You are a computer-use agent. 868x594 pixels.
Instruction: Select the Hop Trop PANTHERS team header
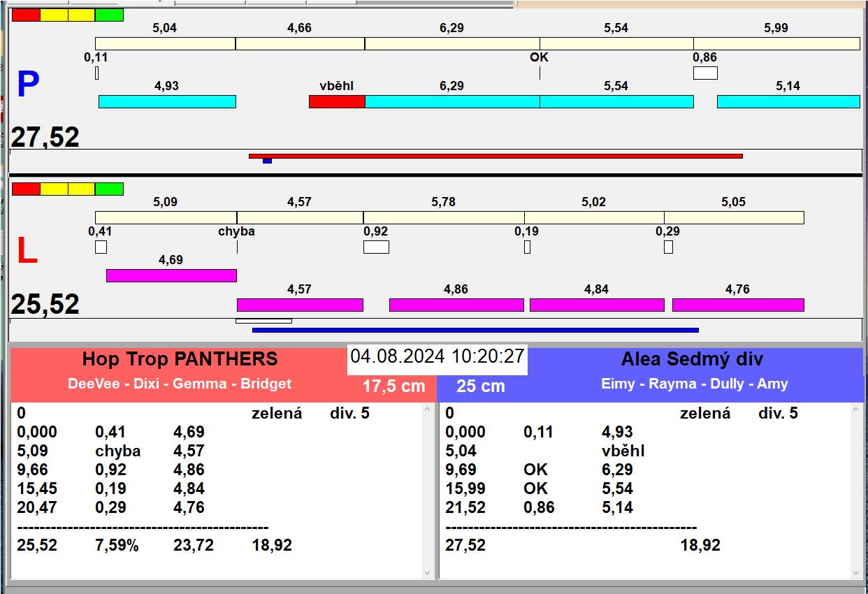(x=180, y=359)
